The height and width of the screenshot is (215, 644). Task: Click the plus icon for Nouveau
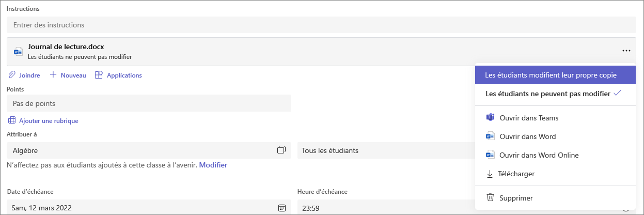(x=53, y=75)
